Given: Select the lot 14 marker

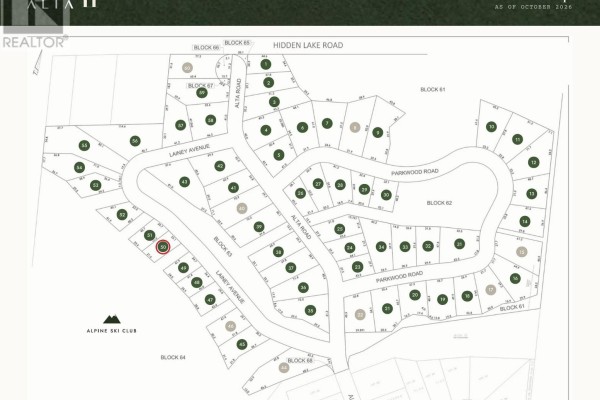Looking at the screenshot, I should 525,221.
